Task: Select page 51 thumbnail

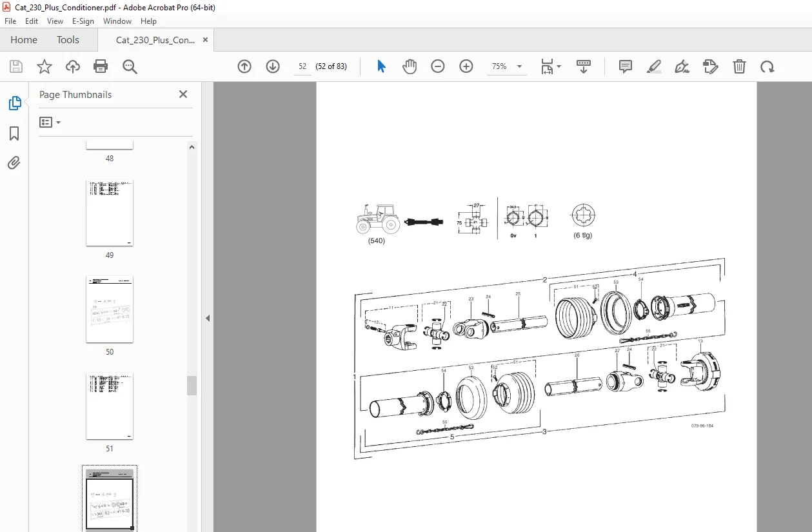Action: pos(110,406)
